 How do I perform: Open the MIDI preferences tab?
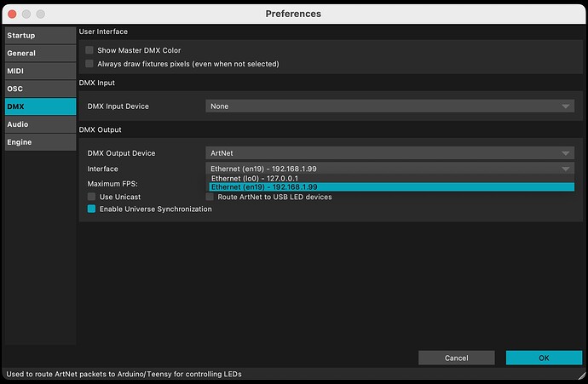[x=39, y=71]
